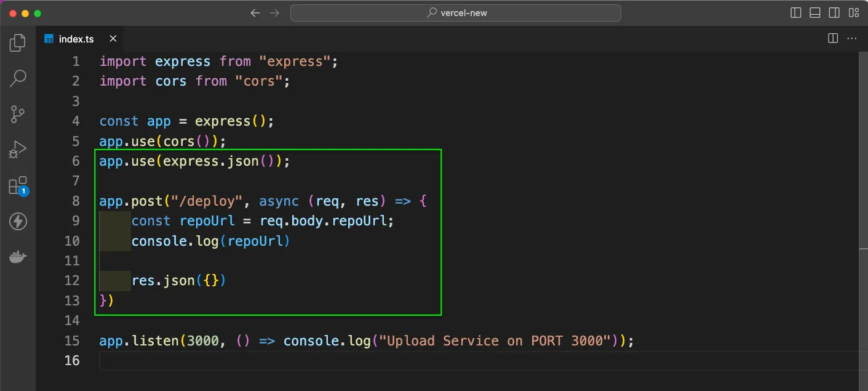Click the red close window button
Image resolution: width=868 pixels, height=391 pixels.
coord(12,13)
